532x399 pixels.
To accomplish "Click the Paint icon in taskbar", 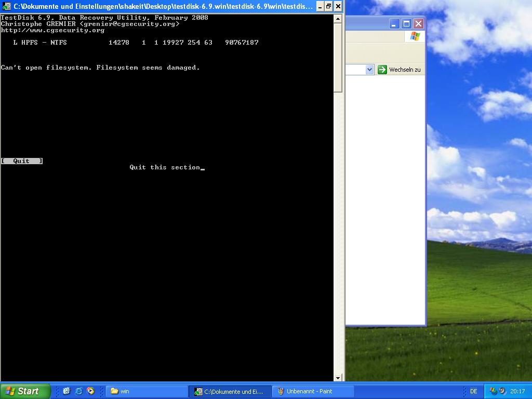I will click(281, 391).
